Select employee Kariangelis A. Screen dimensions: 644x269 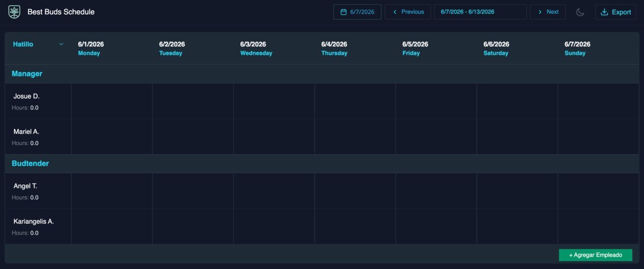(34, 222)
